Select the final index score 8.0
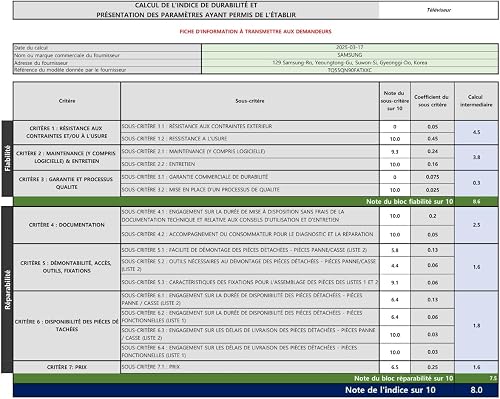 476,390
